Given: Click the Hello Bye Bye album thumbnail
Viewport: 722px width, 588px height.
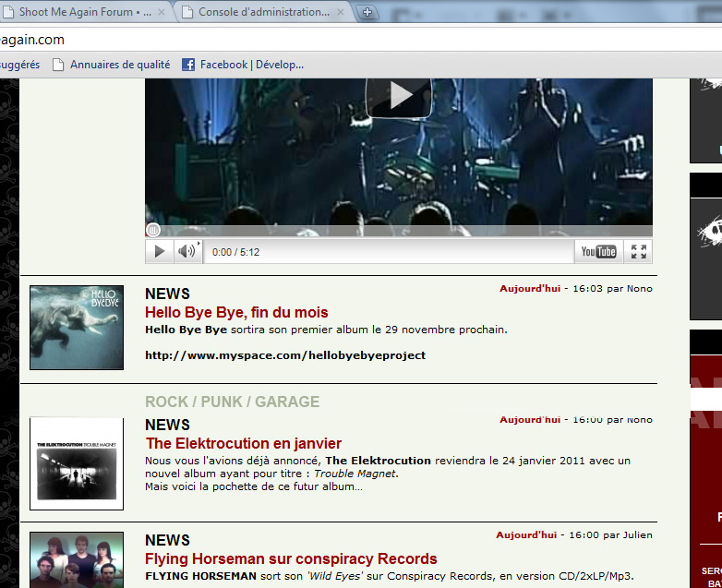Looking at the screenshot, I should 77,328.
